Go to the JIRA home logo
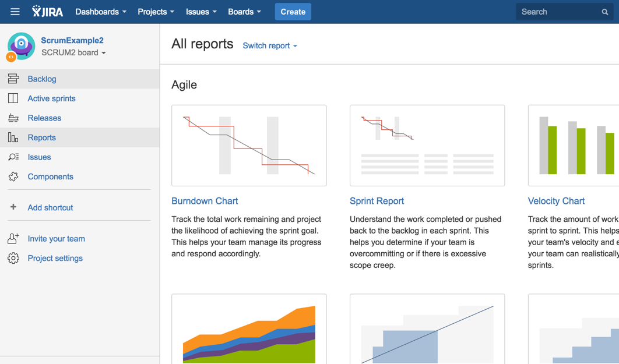619x364 pixels. (47, 12)
